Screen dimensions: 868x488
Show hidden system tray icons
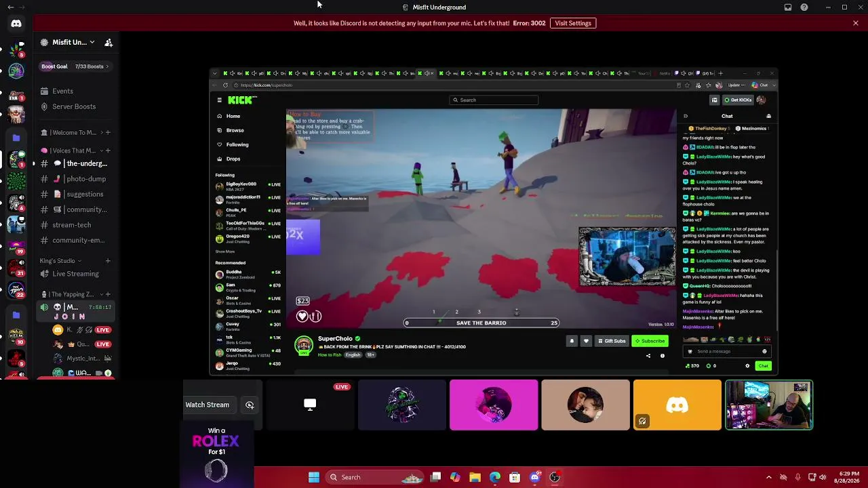(768, 477)
